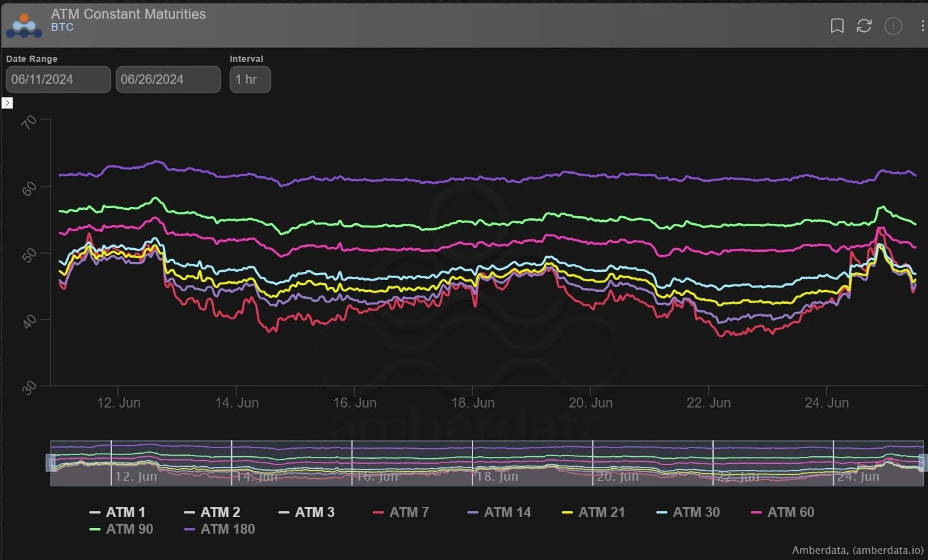Click the Date Range label

32,59
